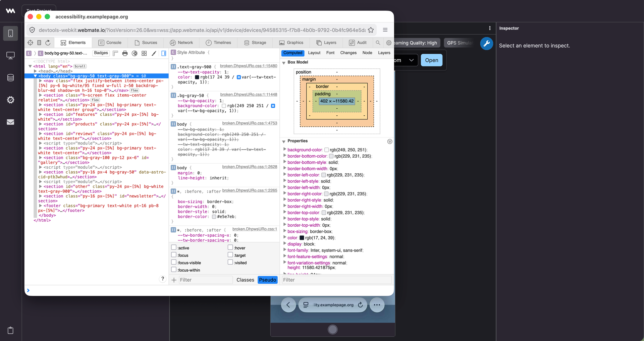644x341 pixels.
Task: Start element selection with the crosshair icon
Action: click(x=30, y=43)
